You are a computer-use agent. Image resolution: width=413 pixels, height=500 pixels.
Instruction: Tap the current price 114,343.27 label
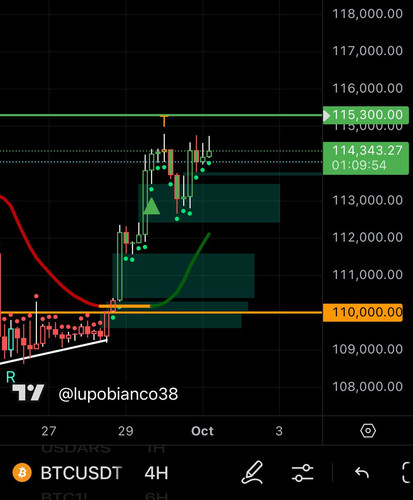366,158
